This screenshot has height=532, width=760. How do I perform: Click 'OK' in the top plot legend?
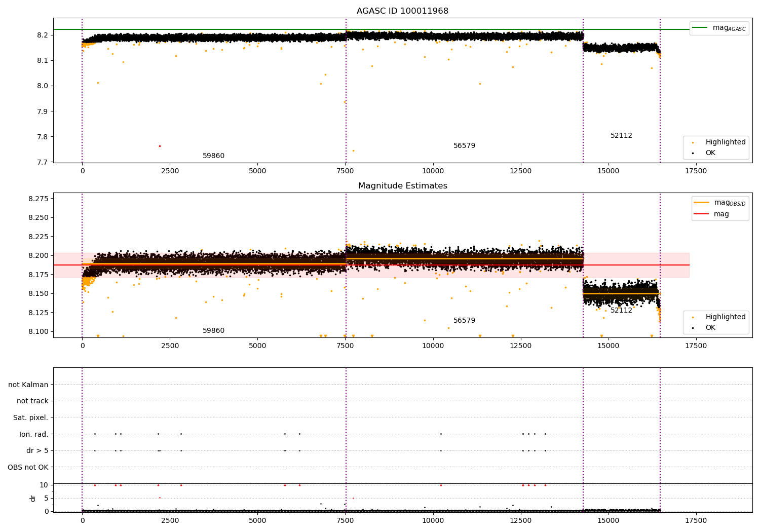[x=710, y=153]
